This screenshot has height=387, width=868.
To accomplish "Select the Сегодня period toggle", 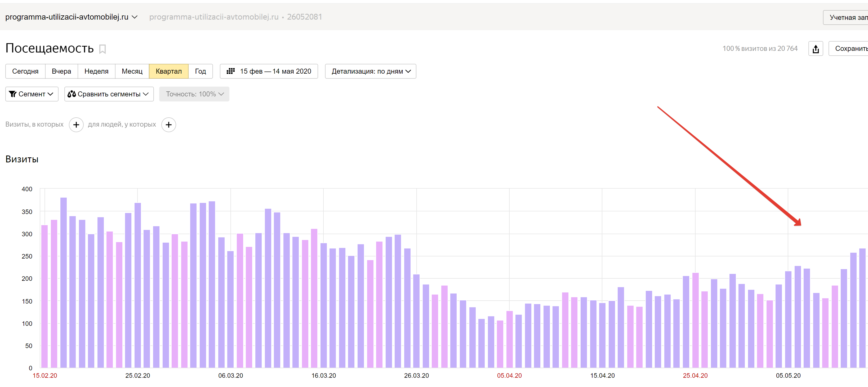I will (x=25, y=71).
